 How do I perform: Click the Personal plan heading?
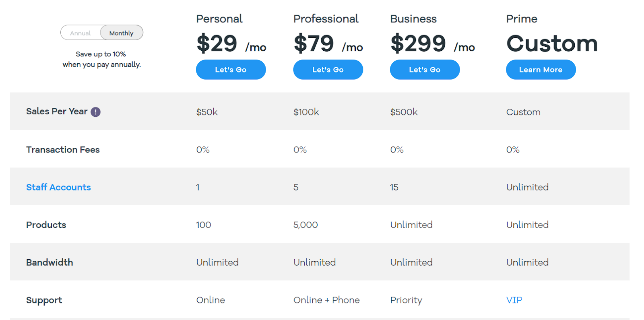point(219,19)
